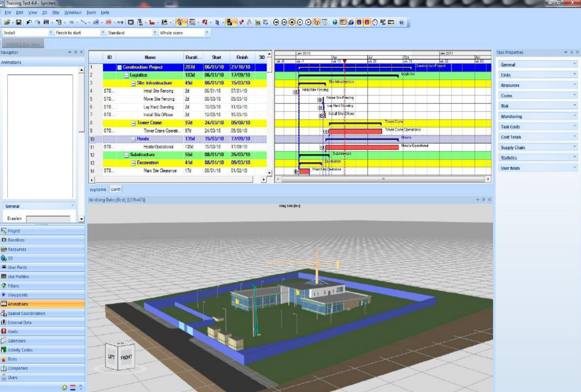Click the LEFT/FRONT view cube
This screenshot has height=392, width=581.
click(120, 356)
